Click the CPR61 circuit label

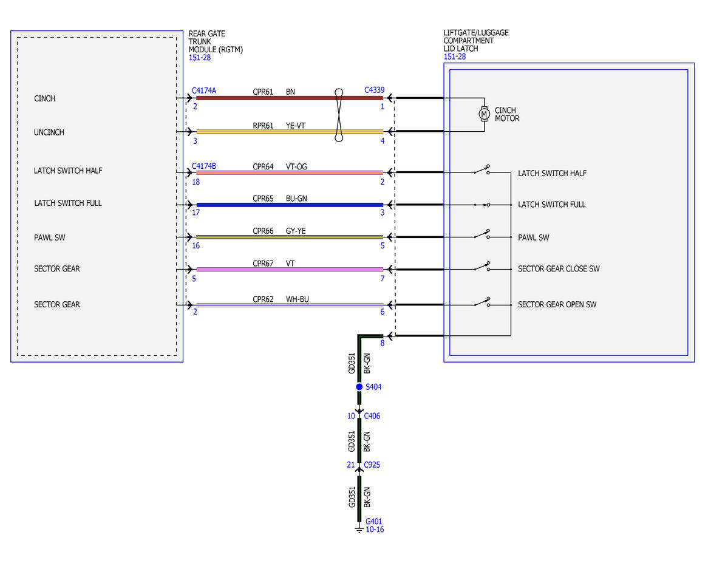pyautogui.click(x=263, y=92)
